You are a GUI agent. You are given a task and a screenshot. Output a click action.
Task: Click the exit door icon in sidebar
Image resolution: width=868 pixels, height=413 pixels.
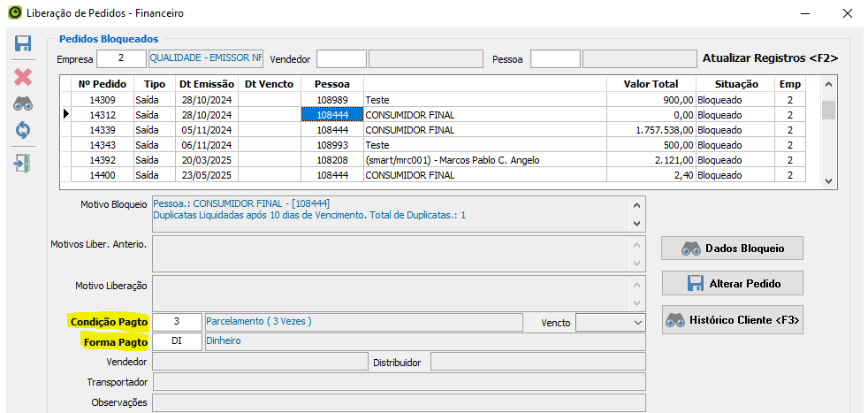(x=23, y=163)
